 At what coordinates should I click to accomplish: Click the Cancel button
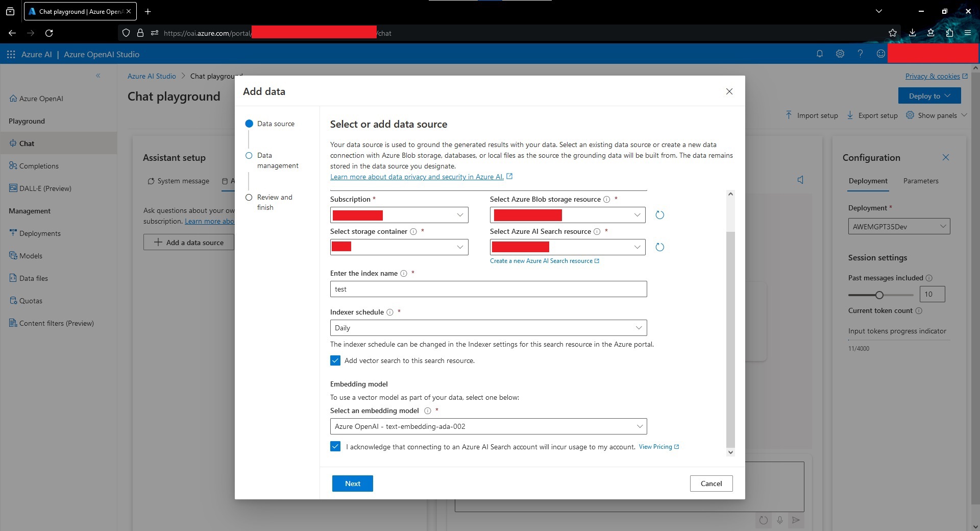(711, 484)
